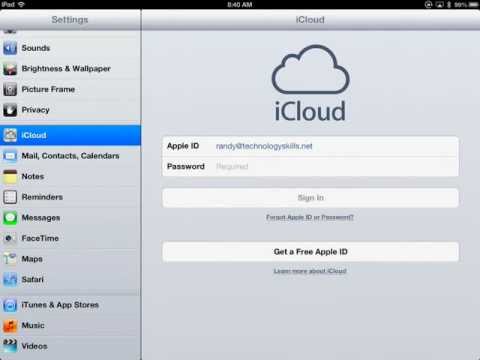This screenshot has height=360, width=480.
Task: Click the Password field
Action: click(x=310, y=166)
